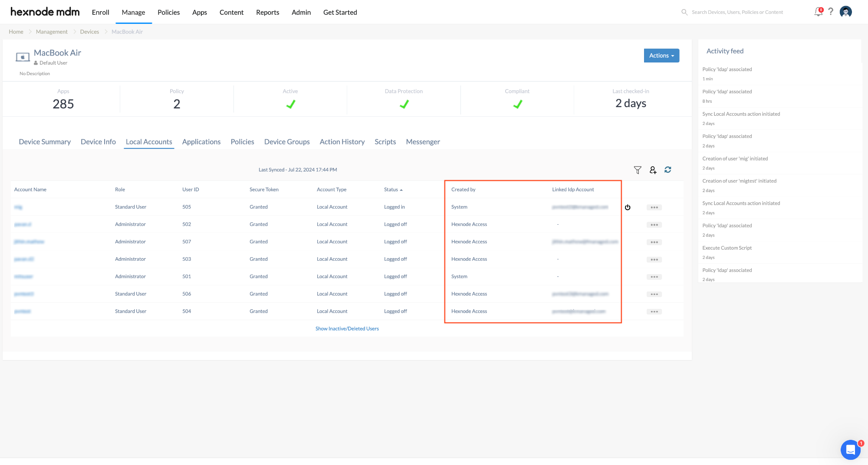Open the chat support bubble
The height and width of the screenshot is (465, 868).
coord(850,449)
